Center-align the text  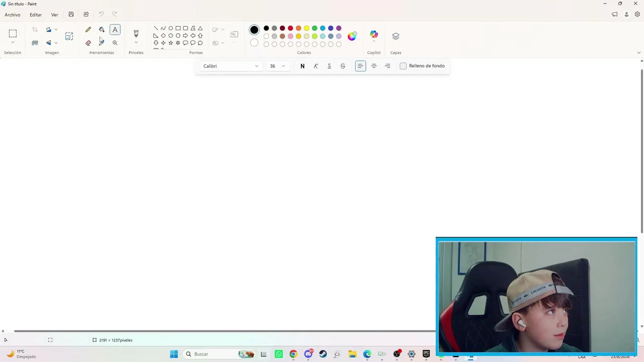click(374, 66)
